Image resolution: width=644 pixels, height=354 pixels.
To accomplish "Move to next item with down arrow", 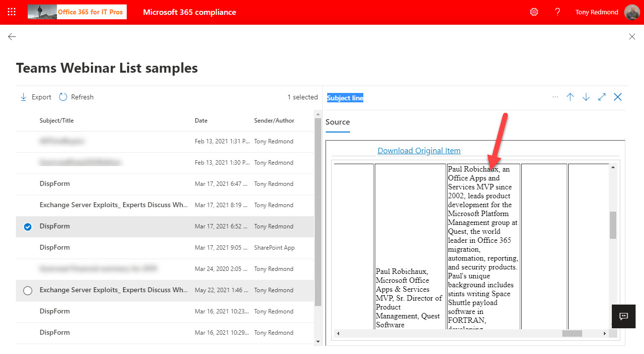I will tap(586, 97).
